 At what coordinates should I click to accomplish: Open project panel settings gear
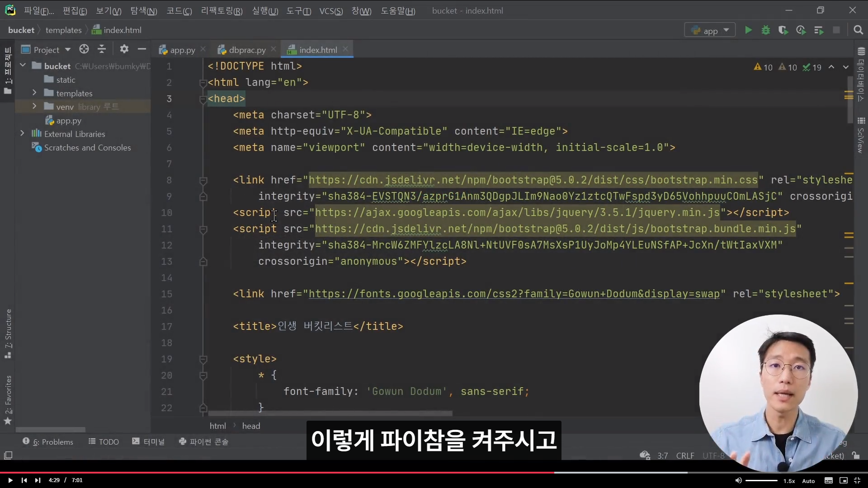(124, 49)
